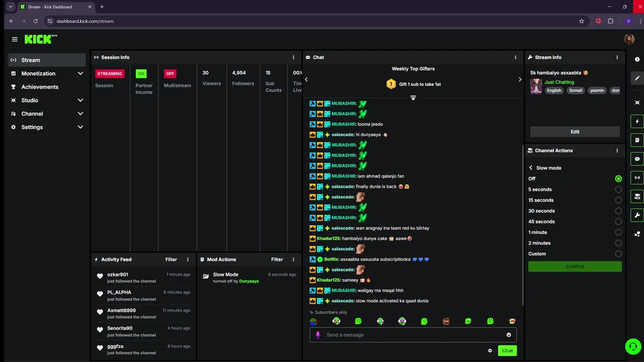The width and height of the screenshot is (644, 362).
Task: Open Channel Actions panel three-dot menu
Action: pos(617,150)
